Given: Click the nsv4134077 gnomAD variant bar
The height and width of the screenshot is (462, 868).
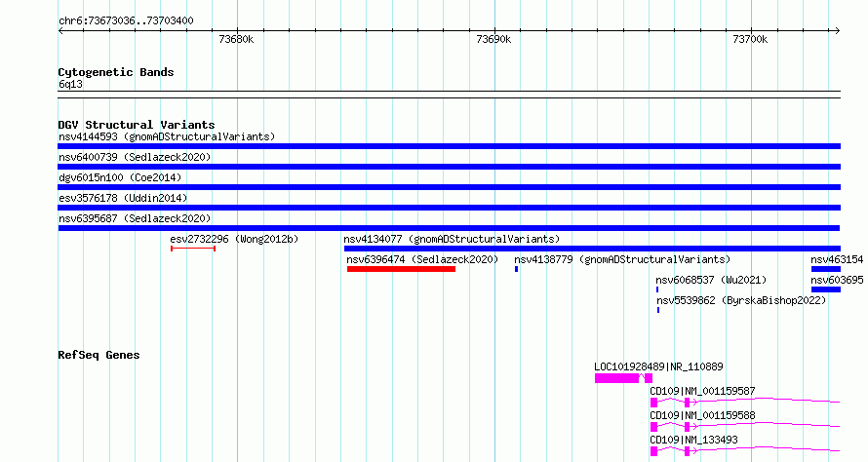Looking at the screenshot, I should coord(592,249).
